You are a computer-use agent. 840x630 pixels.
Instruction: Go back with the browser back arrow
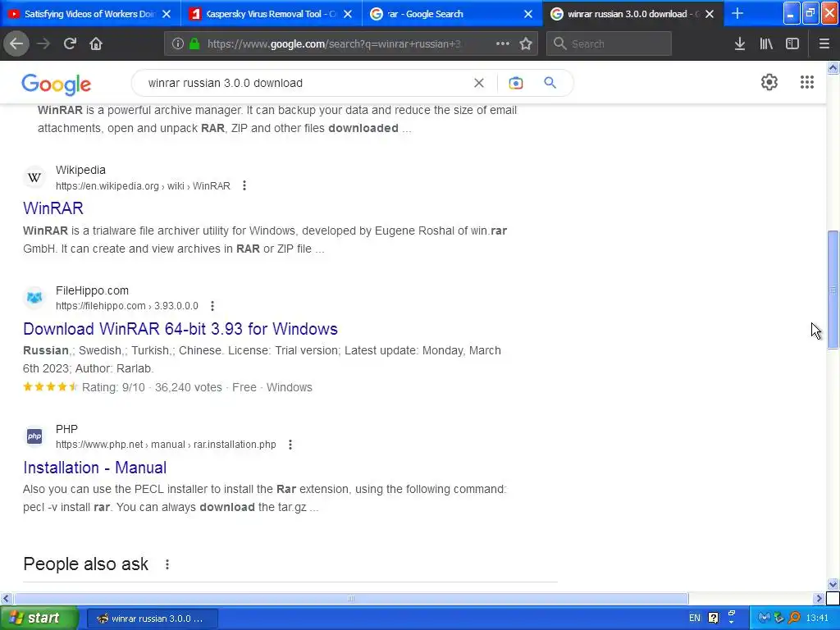16,43
